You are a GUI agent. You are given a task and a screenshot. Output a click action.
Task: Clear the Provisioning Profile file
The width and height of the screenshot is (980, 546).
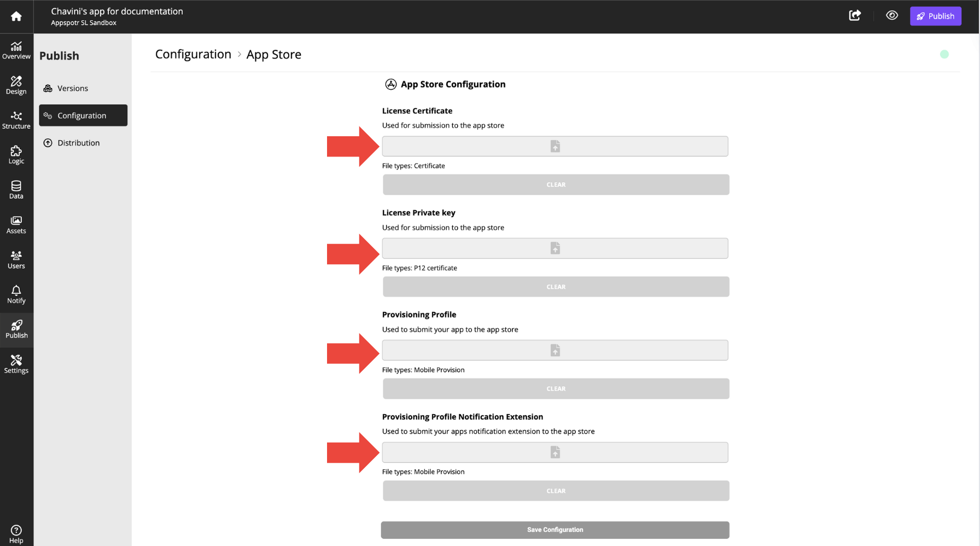pyautogui.click(x=556, y=388)
